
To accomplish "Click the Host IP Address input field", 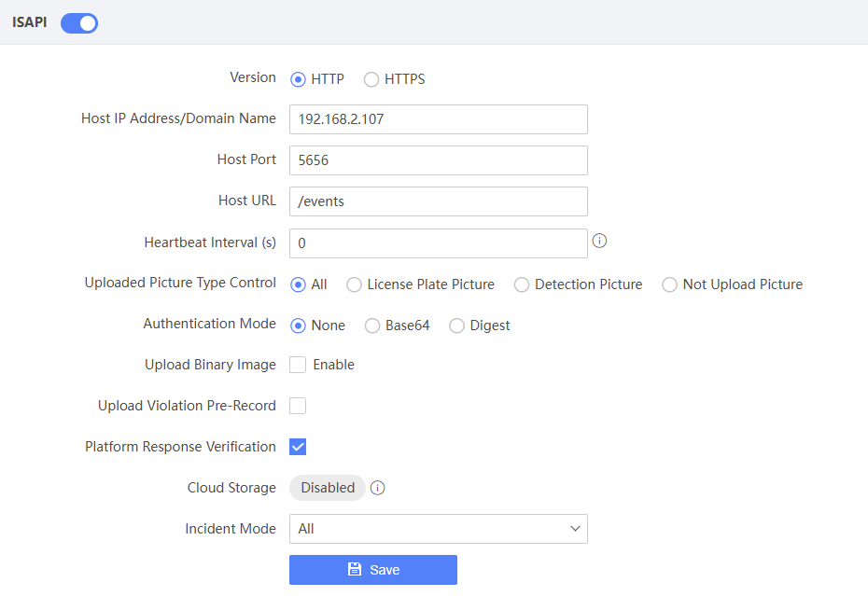I will 438,119.
